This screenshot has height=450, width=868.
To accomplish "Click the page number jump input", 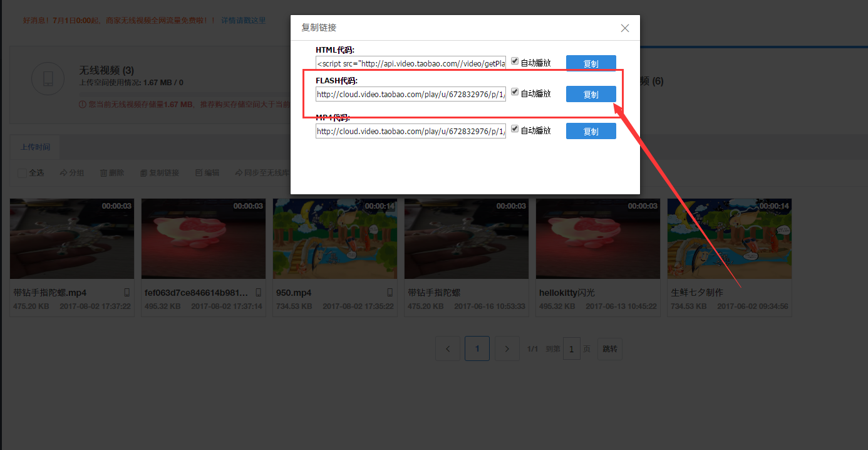I will coord(571,348).
